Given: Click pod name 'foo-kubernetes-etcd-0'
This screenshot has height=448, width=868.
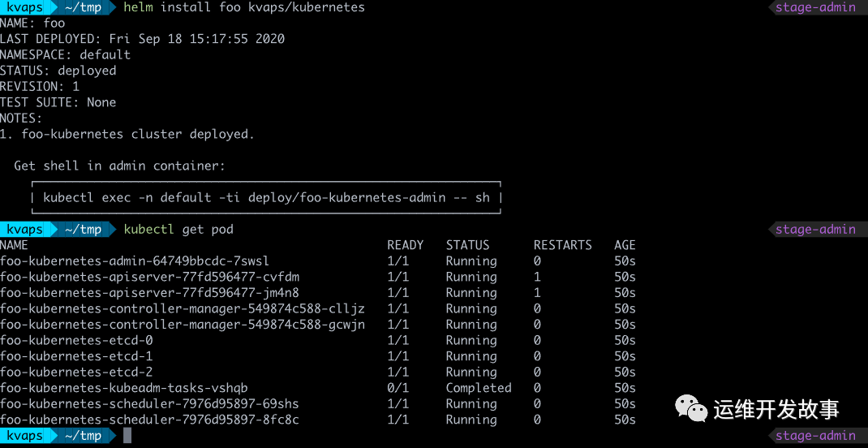Looking at the screenshot, I should click(76, 340).
